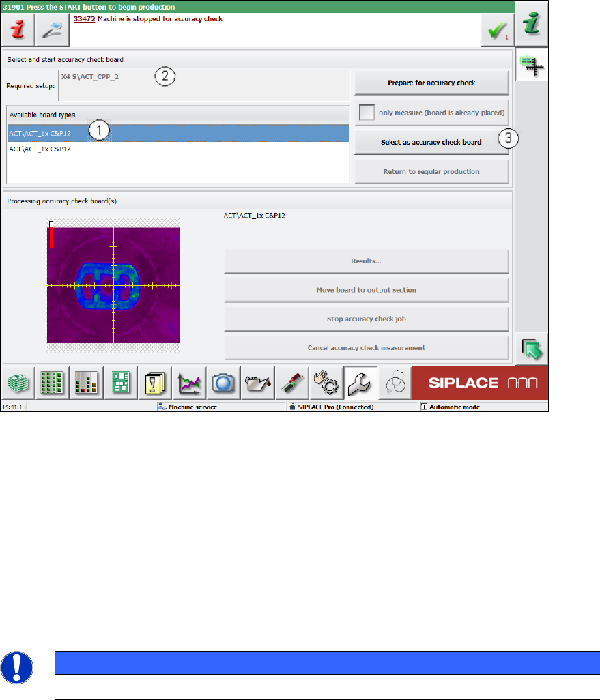Click the magnifier message details icon

point(53,30)
